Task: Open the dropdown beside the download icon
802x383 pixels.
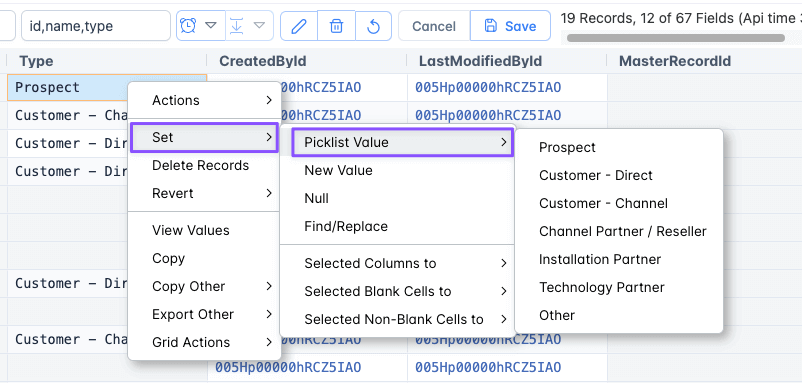Action: (260, 25)
